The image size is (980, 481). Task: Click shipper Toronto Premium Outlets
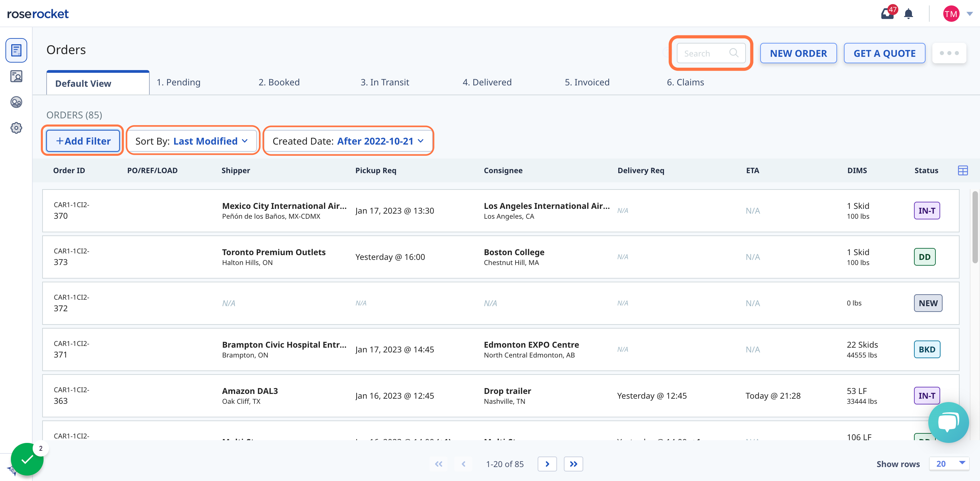(x=274, y=252)
